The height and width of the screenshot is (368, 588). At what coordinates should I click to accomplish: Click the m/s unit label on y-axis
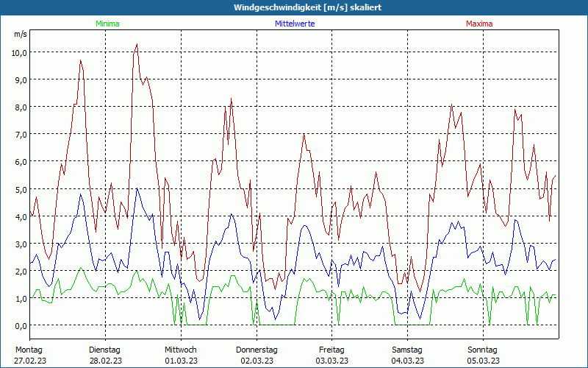[x=21, y=35]
